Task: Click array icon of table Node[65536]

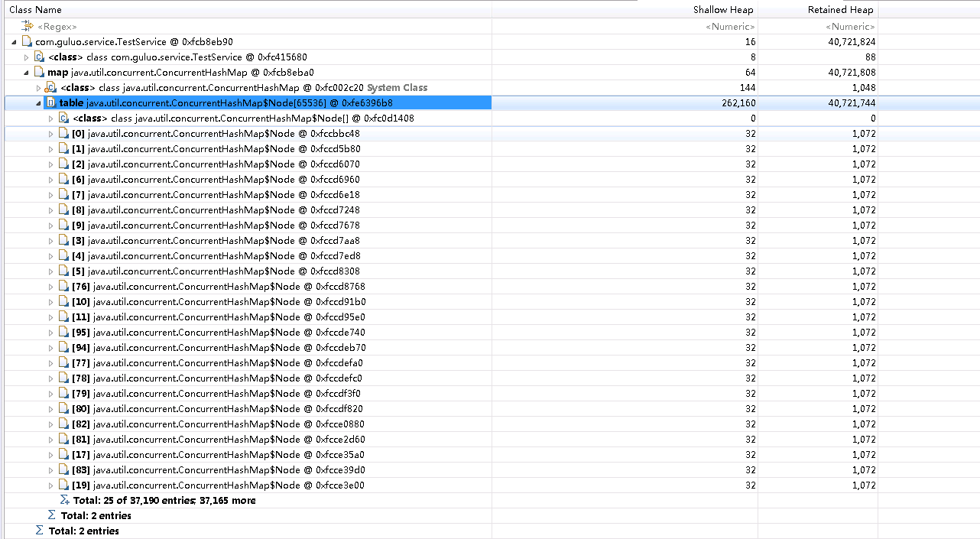Action: [51, 103]
